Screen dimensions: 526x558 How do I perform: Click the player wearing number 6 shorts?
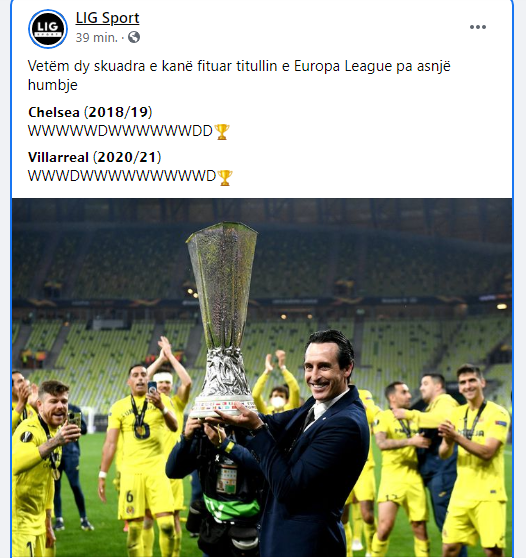[x=141, y=459]
